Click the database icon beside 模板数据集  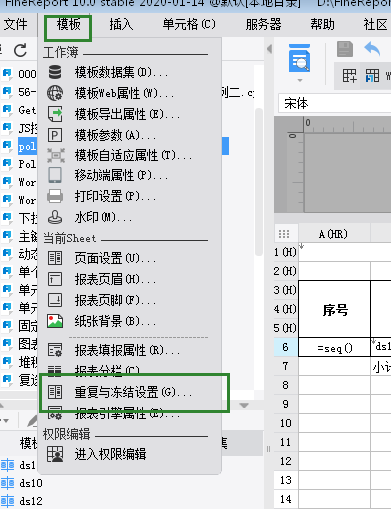point(55,72)
